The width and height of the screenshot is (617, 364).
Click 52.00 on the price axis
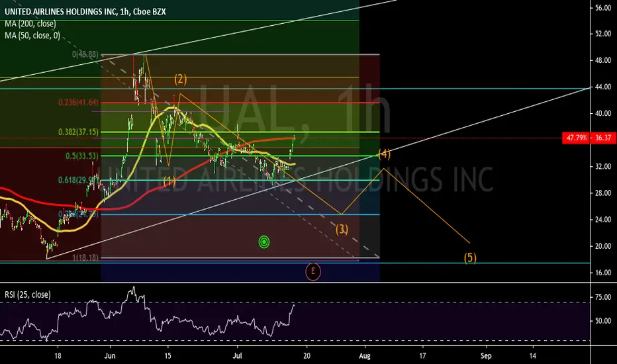pos(603,34)
